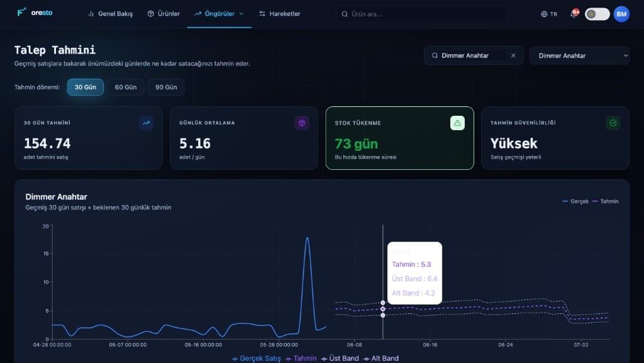Open the Genel Bakış tab
Screen dimensions: 644x363
click(111, 14)
